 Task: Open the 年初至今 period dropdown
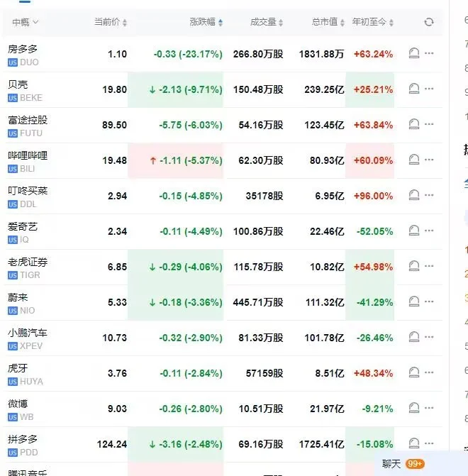click(373, 23)
